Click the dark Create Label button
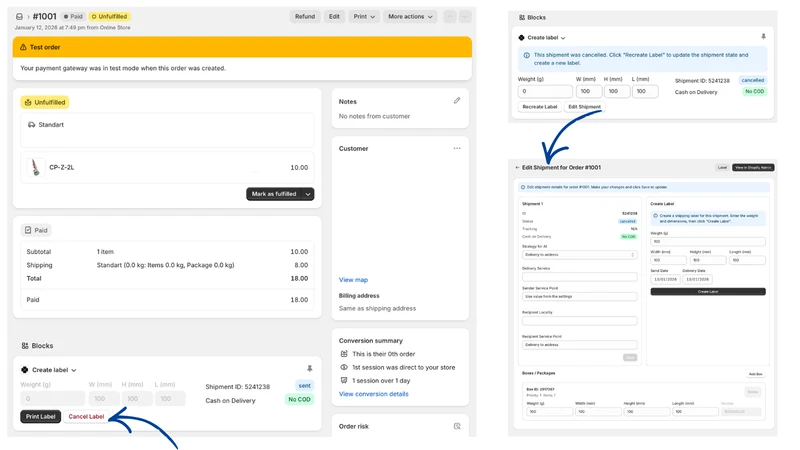The height and width of the screenshot is (450, 800). pyautogui.click(x=708, y=291)
